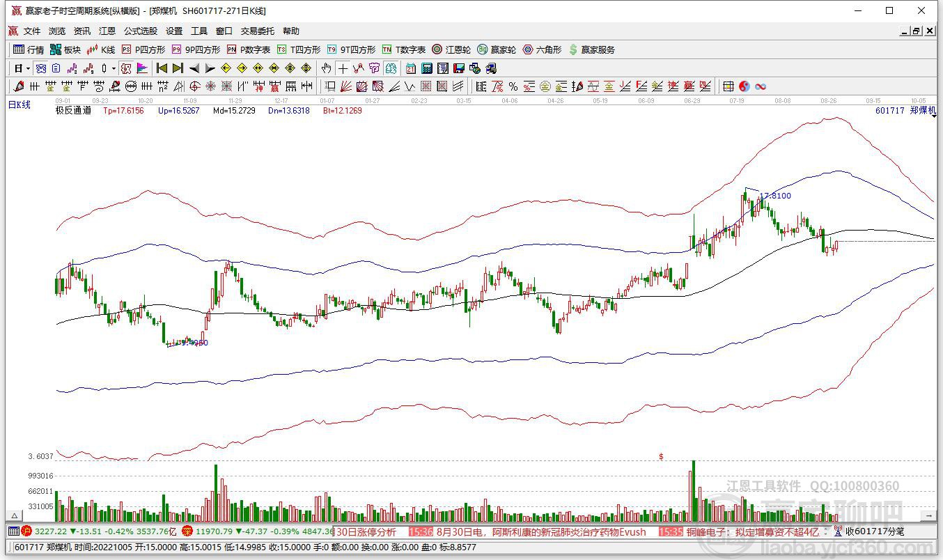Select the circled 金 gold tool

(x=545, y=86)
